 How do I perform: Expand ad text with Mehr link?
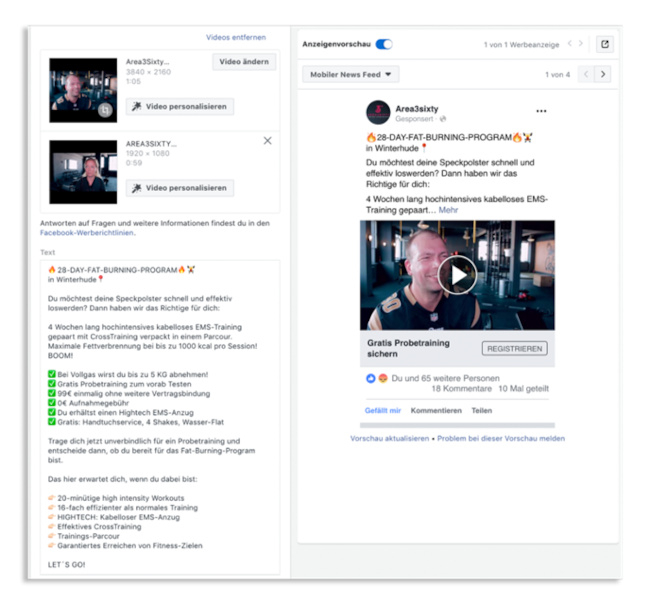click(448, 210)
